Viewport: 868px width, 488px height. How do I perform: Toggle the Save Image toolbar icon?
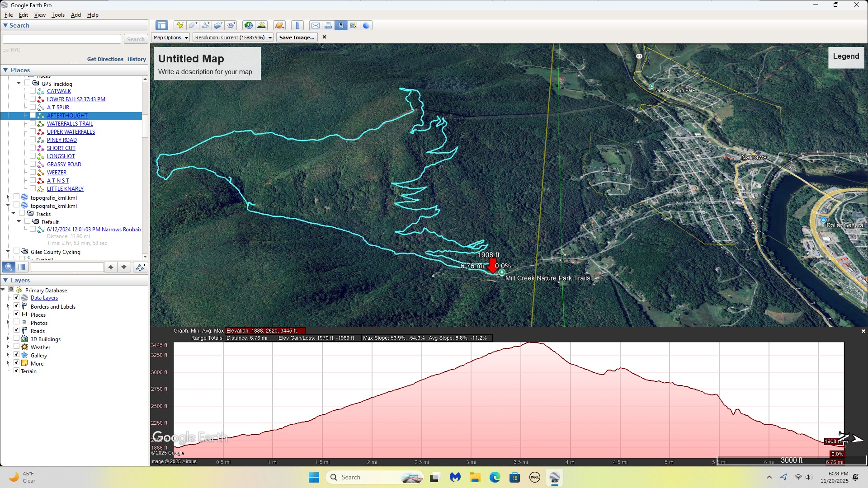coord(341,25)
